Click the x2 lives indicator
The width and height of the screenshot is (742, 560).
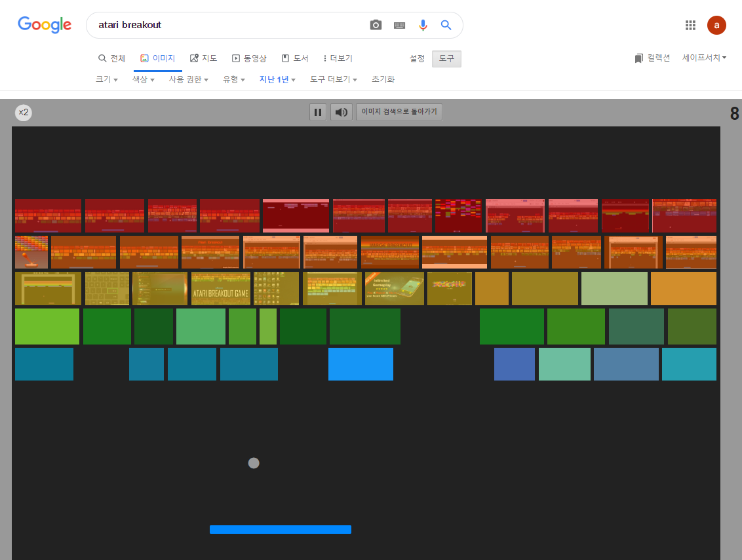pos(24,113)
